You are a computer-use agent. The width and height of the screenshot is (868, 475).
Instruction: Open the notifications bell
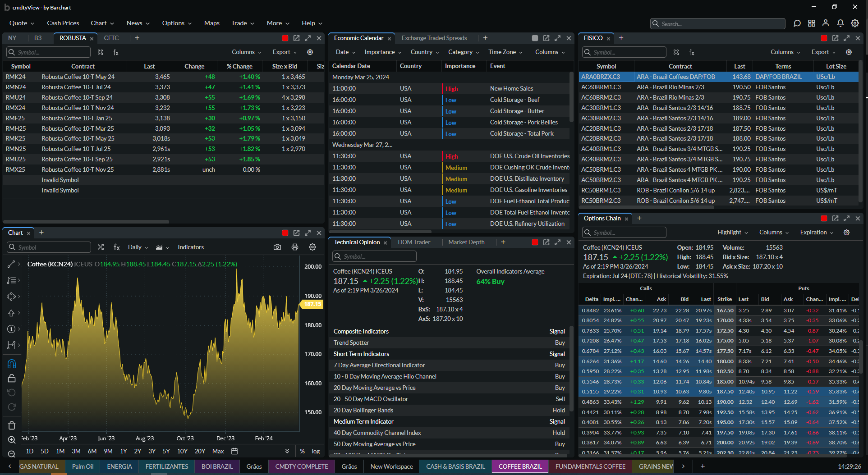840,23
